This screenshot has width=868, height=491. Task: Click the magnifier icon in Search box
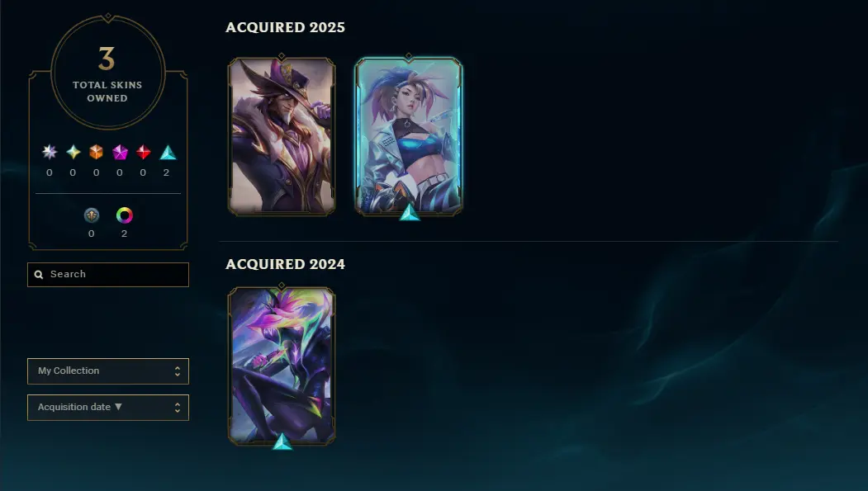click(x=39, y=275)
